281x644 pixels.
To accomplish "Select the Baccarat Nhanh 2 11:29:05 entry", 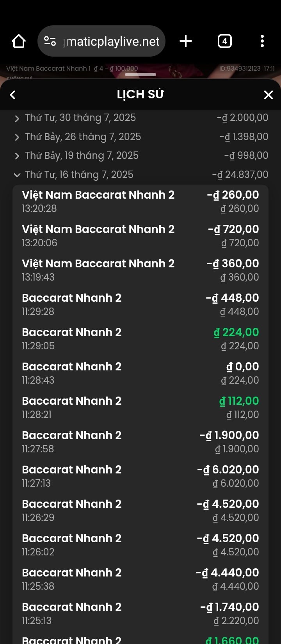I will click(x=140, y=339).
